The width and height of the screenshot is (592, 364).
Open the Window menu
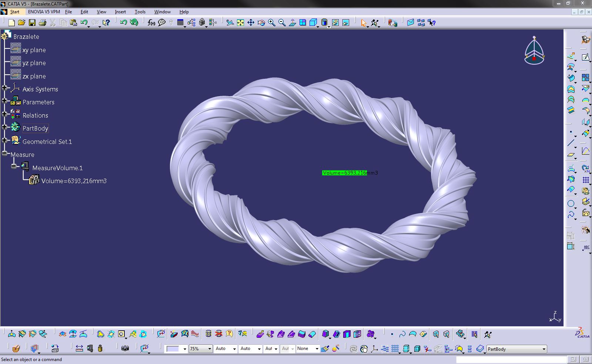pyautogui.click(x=163, y=12)
